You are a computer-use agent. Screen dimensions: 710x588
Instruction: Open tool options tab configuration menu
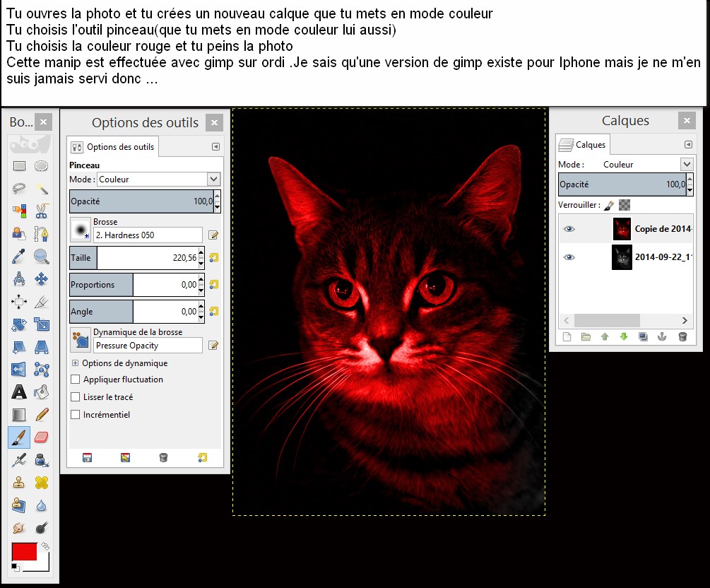tap(216, 147)
